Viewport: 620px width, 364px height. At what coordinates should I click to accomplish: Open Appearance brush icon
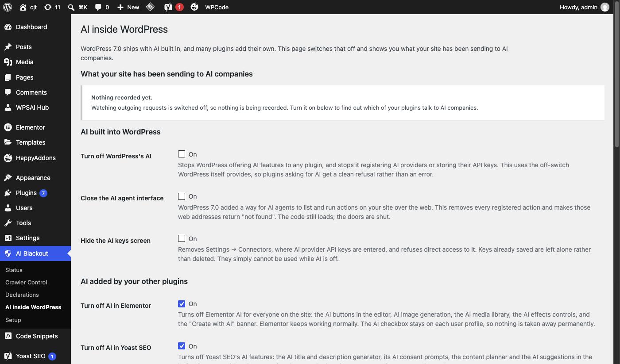(x=8, y=178)
